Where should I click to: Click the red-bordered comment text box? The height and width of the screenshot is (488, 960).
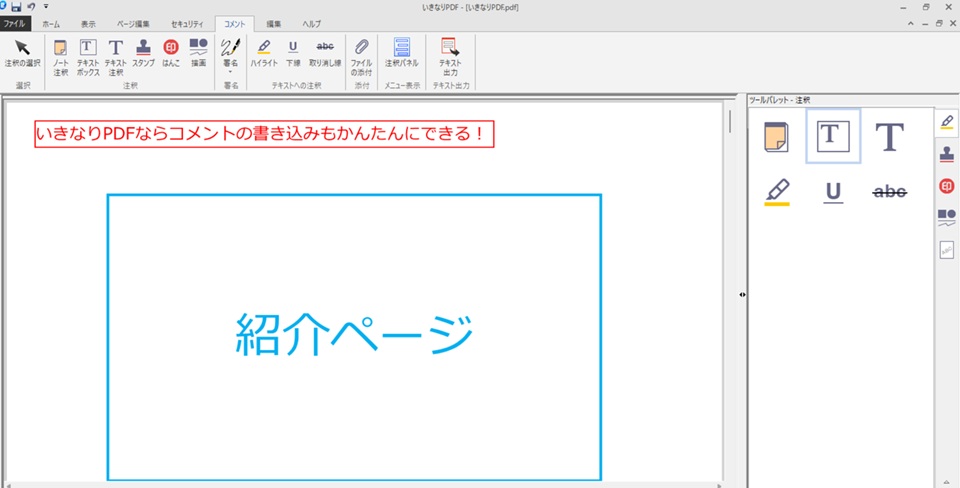265,134
